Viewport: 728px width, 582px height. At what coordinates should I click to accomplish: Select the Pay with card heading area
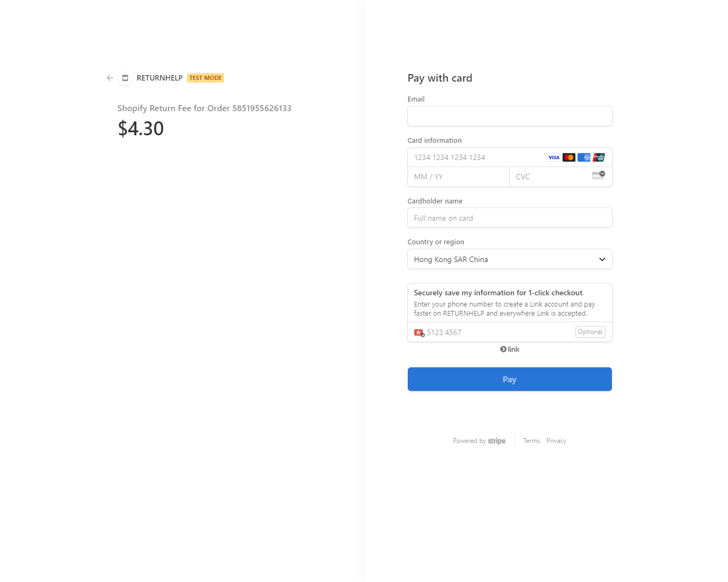[x=439, y=78]
